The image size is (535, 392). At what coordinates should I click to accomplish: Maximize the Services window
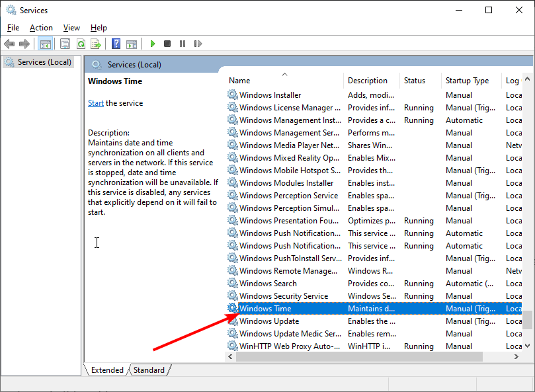tap(489, 10)
